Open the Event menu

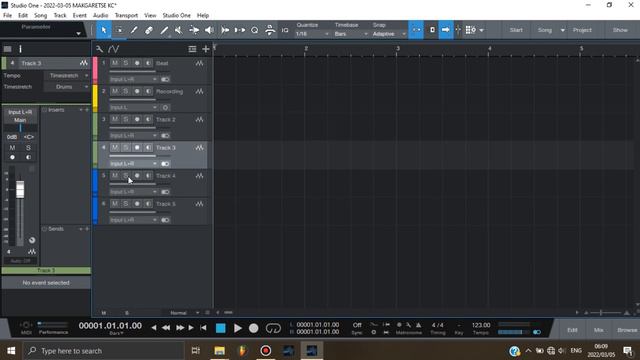80,16
